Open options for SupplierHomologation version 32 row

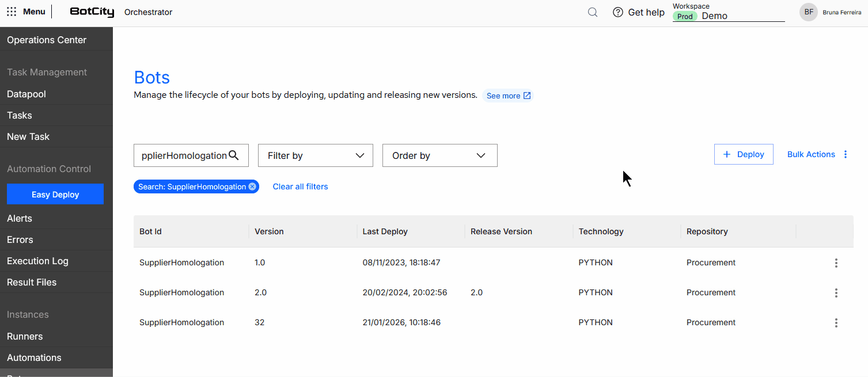click(836, 323)
